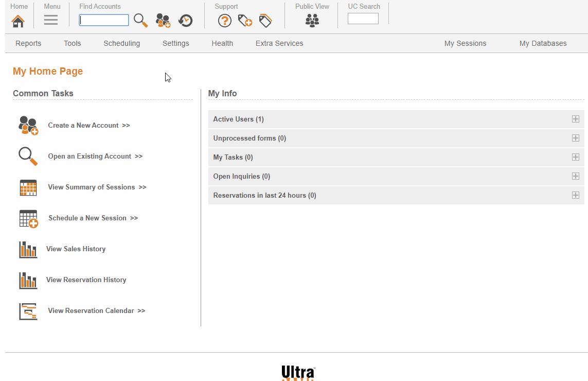
Task: Click the Support help question mark icon
Action: (x=225, y=21)
